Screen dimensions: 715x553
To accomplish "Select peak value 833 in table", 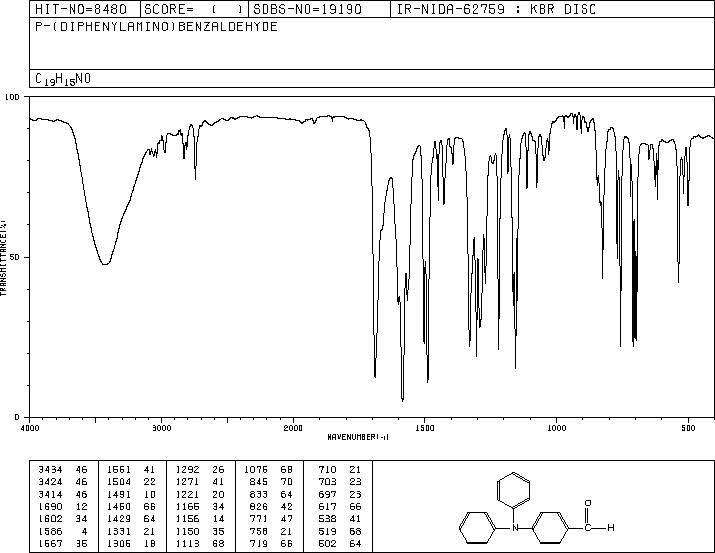I will pos(259,494).
